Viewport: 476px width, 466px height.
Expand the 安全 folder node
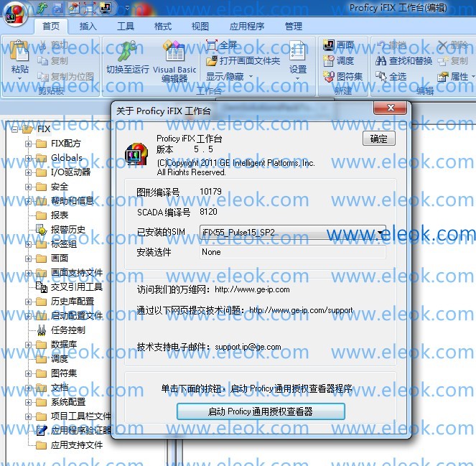point(28,187)
